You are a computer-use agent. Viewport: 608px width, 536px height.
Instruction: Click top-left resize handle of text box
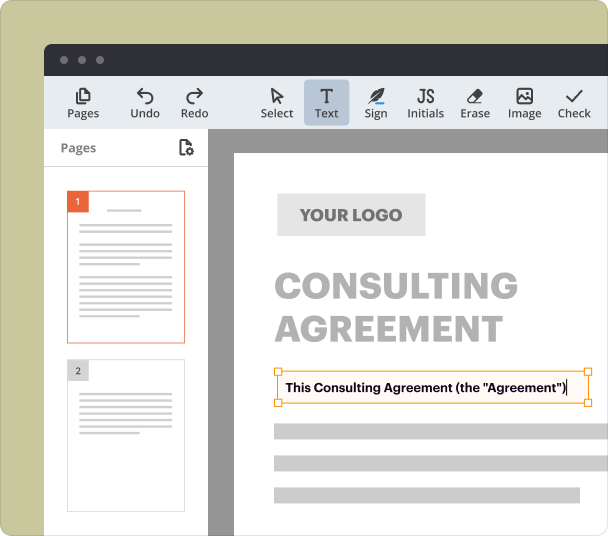278,372
